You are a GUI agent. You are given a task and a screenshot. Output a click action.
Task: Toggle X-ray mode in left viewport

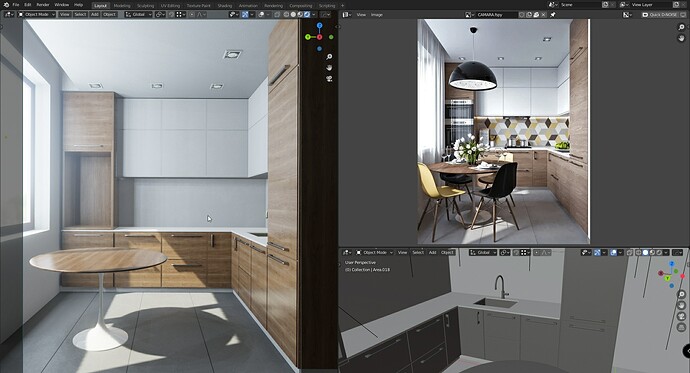(x=277, y=15)
